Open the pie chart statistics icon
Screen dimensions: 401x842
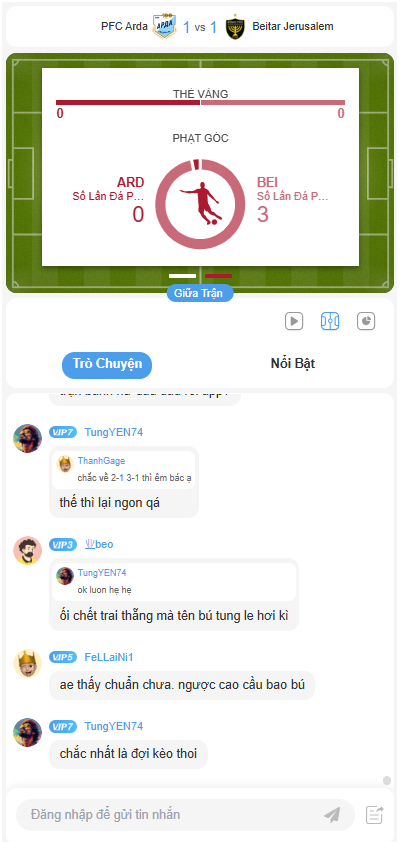tap(366, 321)
